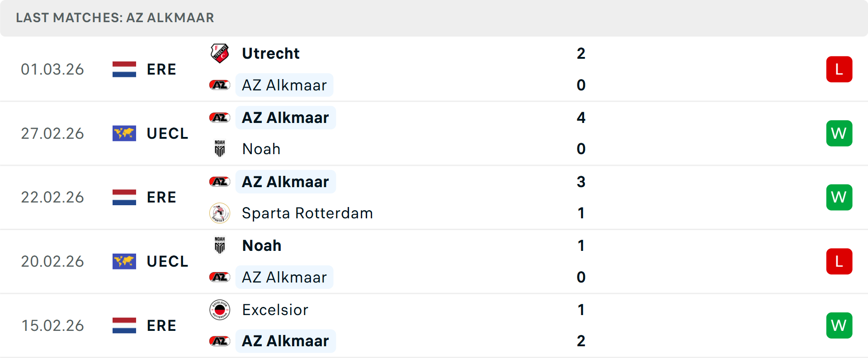868x358 pixels.
Task: Click the Sparta Rotterdam team name
Action: (307, 212)
